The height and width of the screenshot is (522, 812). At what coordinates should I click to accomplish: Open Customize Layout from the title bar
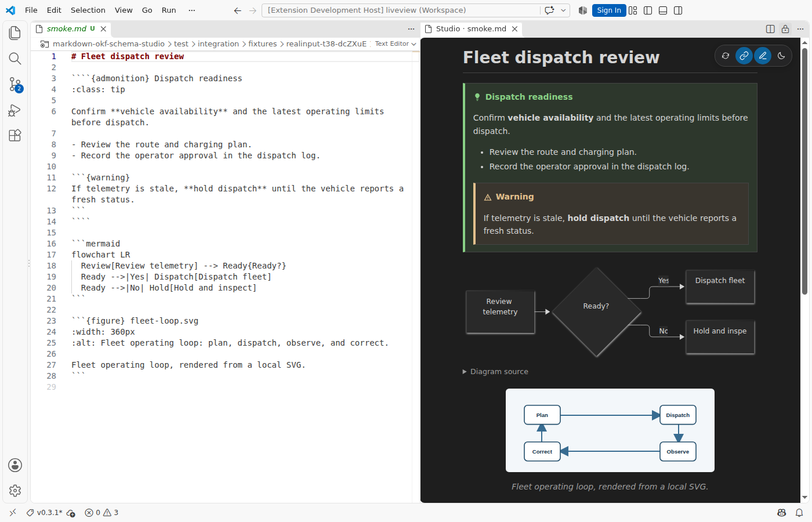tap(633, 10)
